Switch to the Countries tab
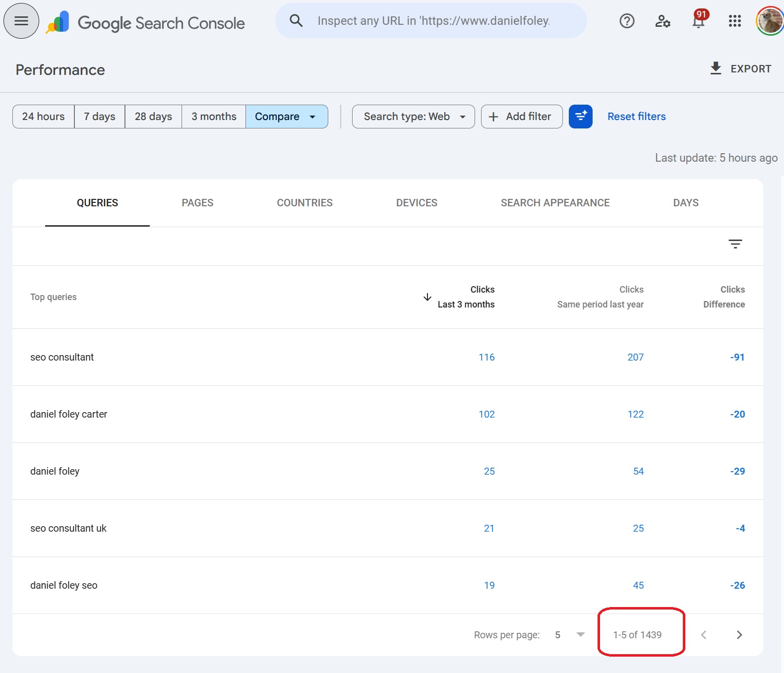Screen dimensions: 784x673 tap(304, 203)
